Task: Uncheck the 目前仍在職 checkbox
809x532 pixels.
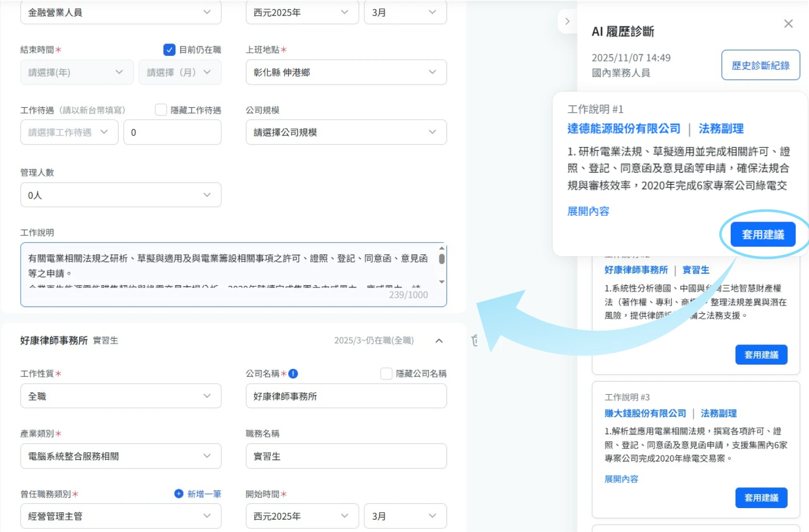Action: coord(169,49)
